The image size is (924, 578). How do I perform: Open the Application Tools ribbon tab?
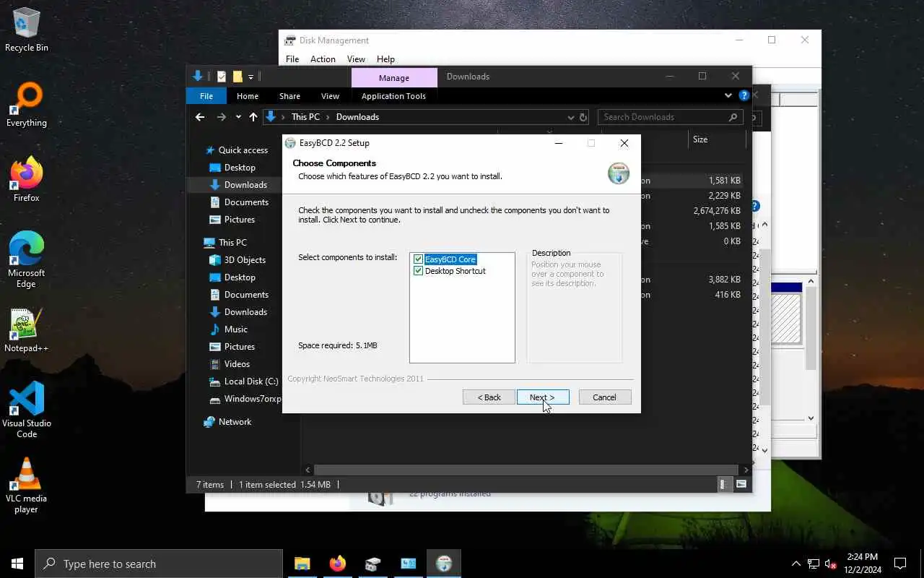(x=393, y=96)
